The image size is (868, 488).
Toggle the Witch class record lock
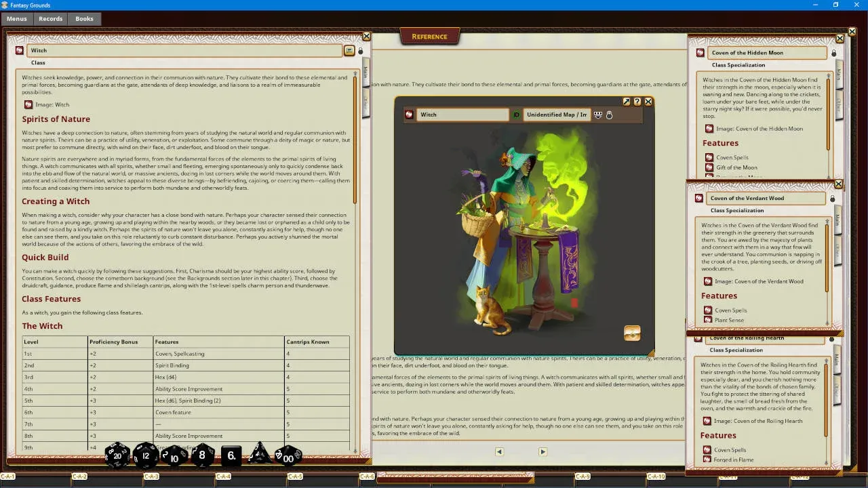click(x=360, y=51)
